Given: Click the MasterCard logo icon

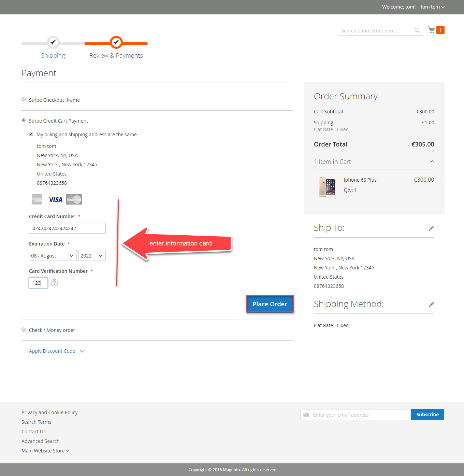Looking at the screenshot, I should (x=74, y=200).
